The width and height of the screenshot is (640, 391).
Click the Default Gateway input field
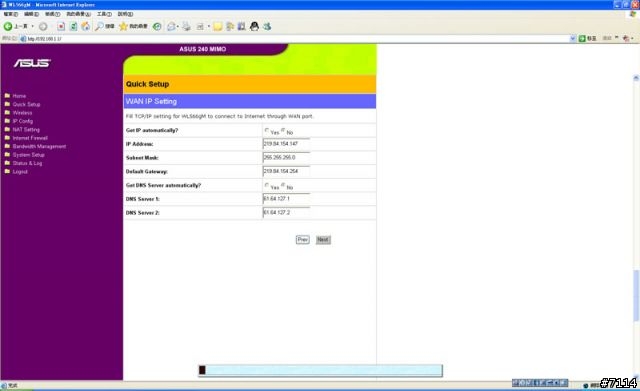(286, 171)
